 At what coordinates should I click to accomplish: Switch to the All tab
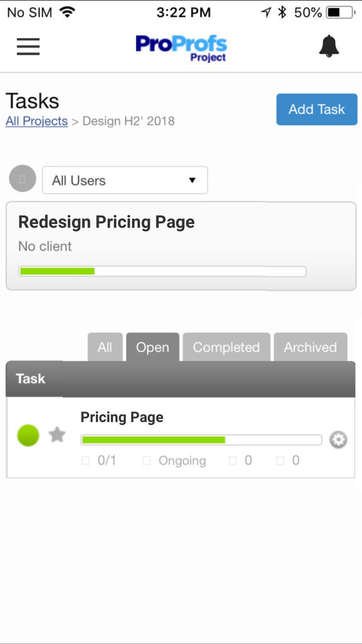[x=105, y=347]
